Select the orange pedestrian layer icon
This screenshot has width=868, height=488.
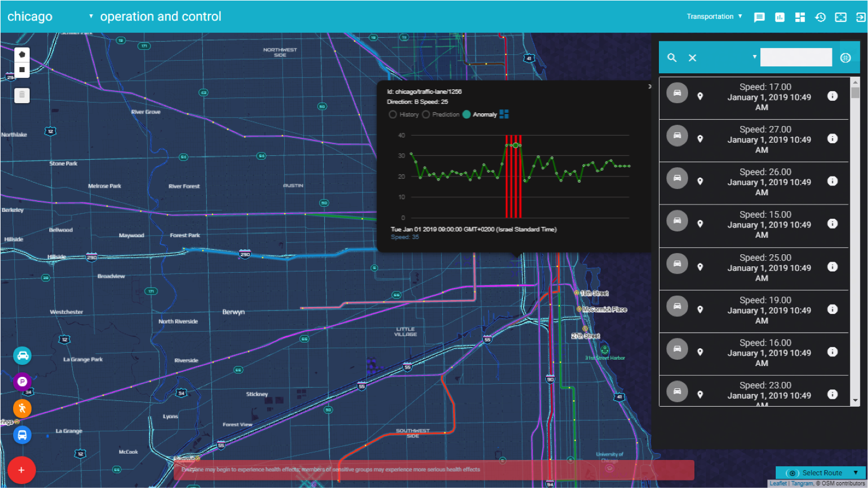[22, 408]
